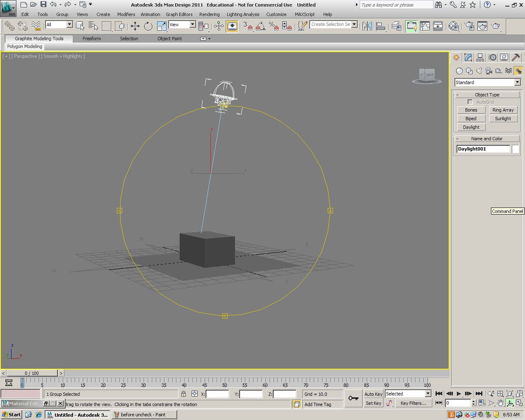This screenshot has width=525, height=420.
Task: Toggle Set Key mode
Action: pos(373,403)
